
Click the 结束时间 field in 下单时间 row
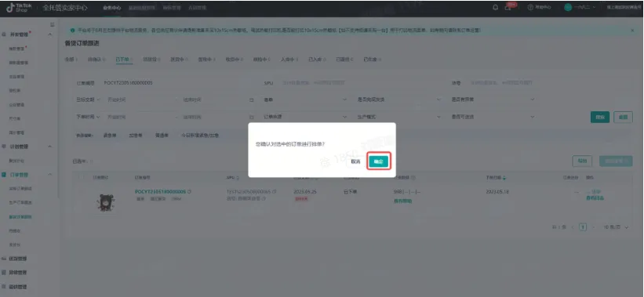213,117
